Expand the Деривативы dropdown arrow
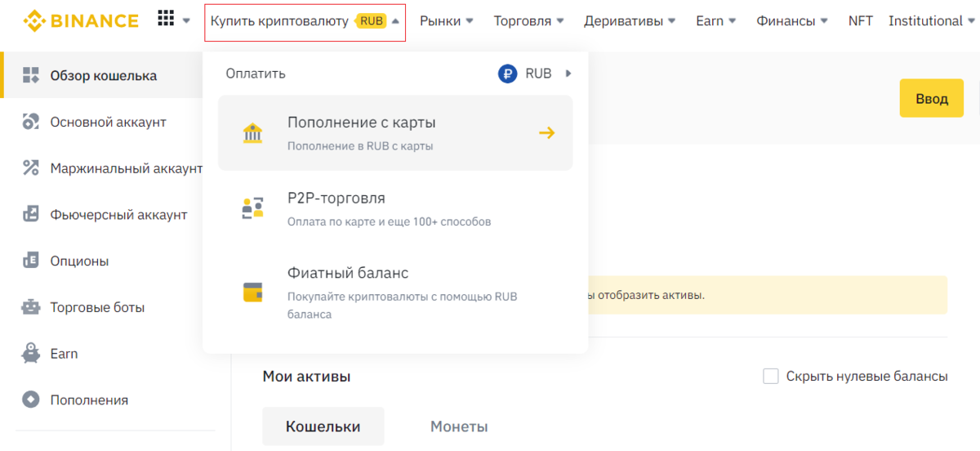 point(671,21)
